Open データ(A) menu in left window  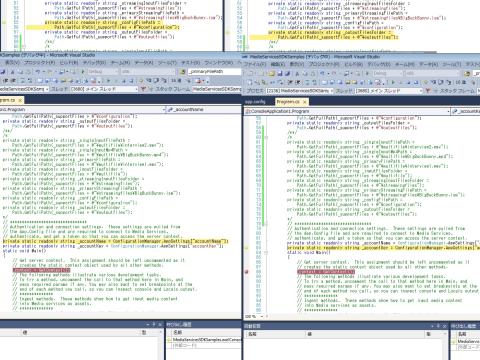(x=144, y=62)
